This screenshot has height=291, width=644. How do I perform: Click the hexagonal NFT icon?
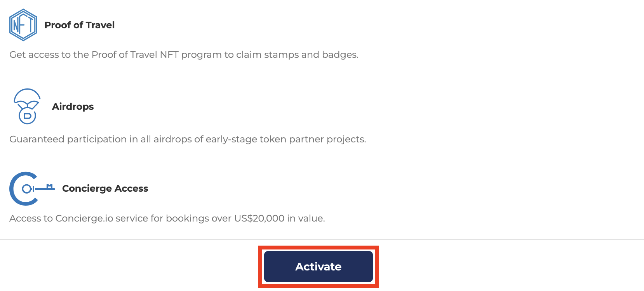[23, 25]
